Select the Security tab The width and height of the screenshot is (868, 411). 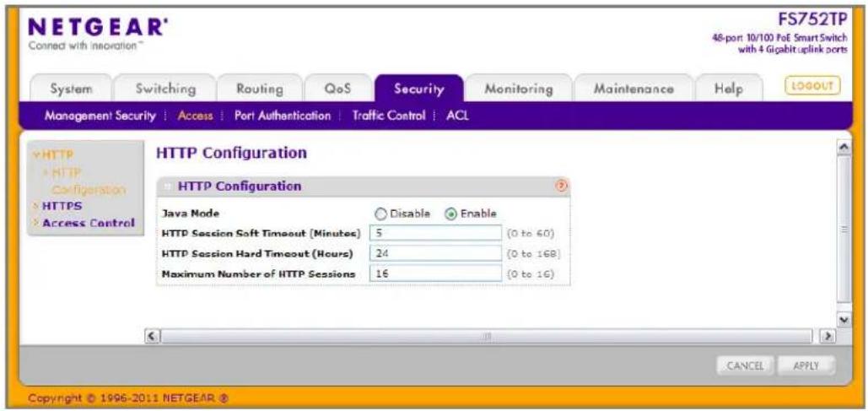click(x=419, y=89)
